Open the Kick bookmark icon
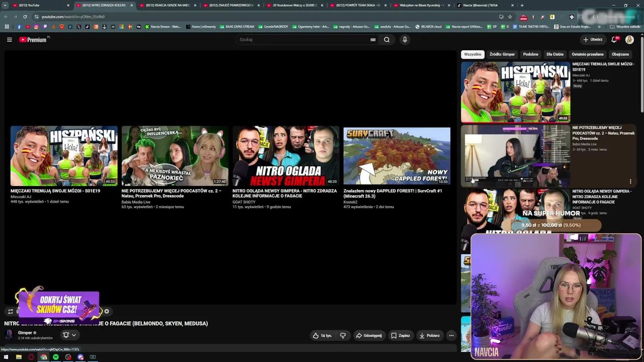 pyautogui.click(x=147, y=27)
